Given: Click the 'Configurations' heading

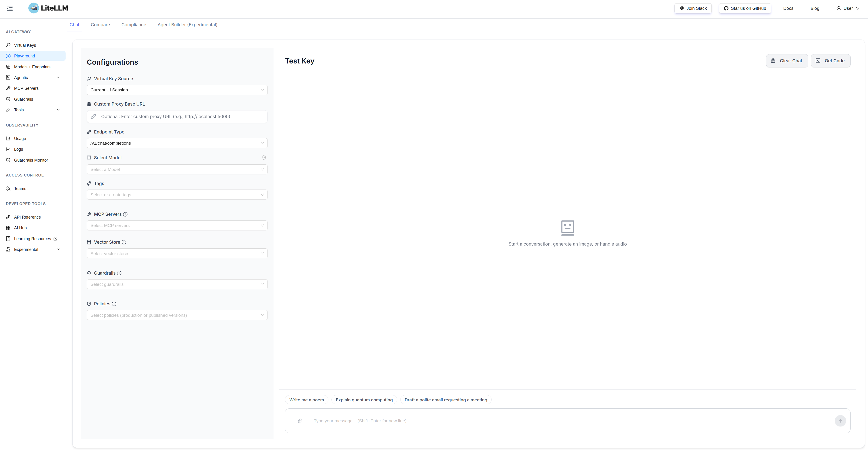Looking at the screenshot, I should 112,62.
